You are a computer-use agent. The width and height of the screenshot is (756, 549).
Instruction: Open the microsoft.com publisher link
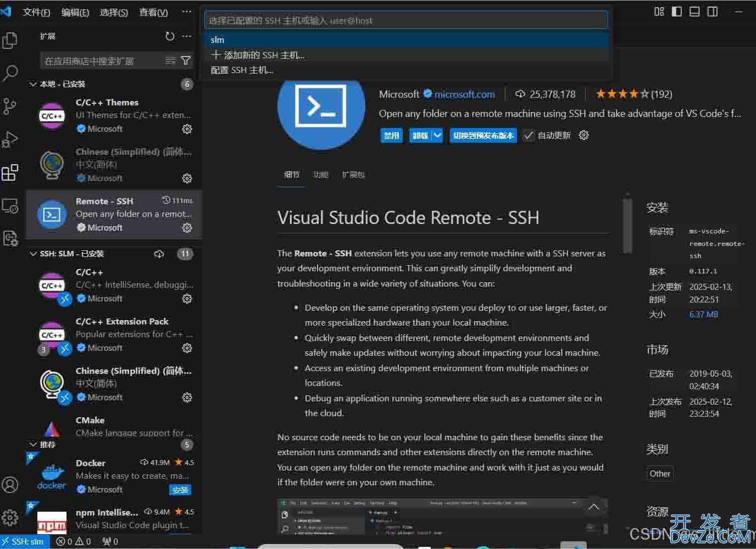click(465, 94)
